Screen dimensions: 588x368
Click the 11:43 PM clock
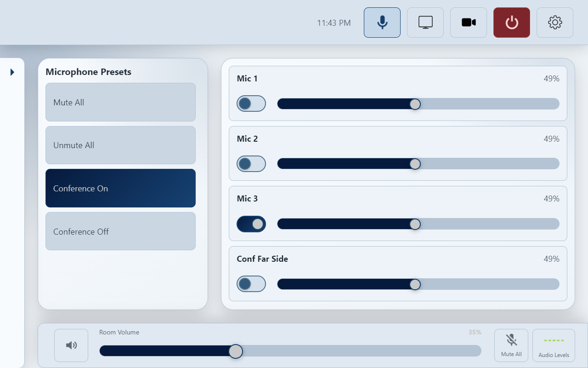(334, 23)
